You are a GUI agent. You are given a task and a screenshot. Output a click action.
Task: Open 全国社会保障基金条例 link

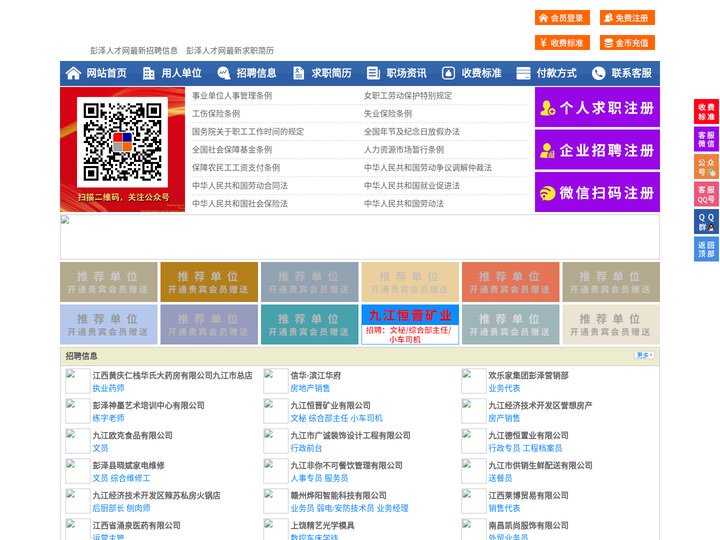click(232, 150)
